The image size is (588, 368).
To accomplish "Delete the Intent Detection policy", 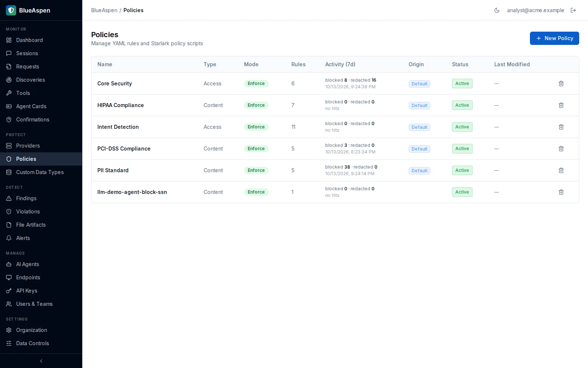I will coord(561,127).
